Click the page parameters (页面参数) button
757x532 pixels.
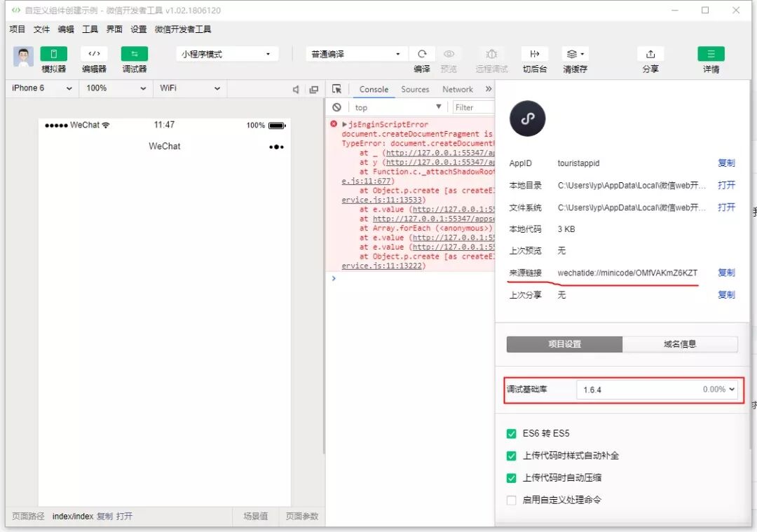pyautogui.click(x=301, y=516)
